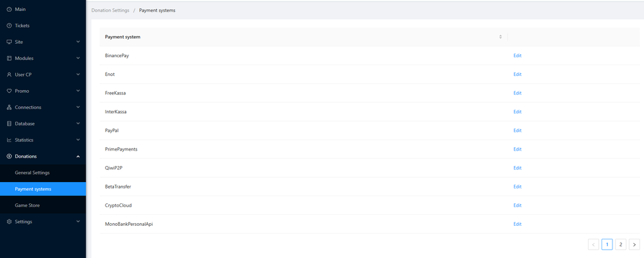Click the Site monitor icon
Viewport: 644px width, 258px height.
[x=9, y=42]
